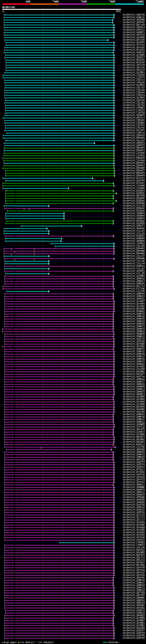This screenshot has height=644, width=146.
Task: Select the UniRef100_B5A4P0 label
Action: click(x=134, y=148)
